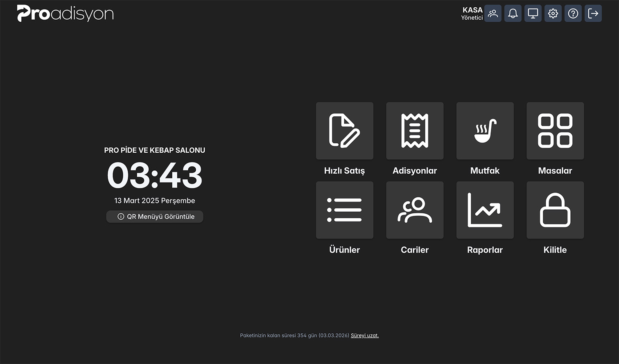Screen dimensions: 619x364
Task: Open settings via the gear icon
Action: (x=553, y=14)
